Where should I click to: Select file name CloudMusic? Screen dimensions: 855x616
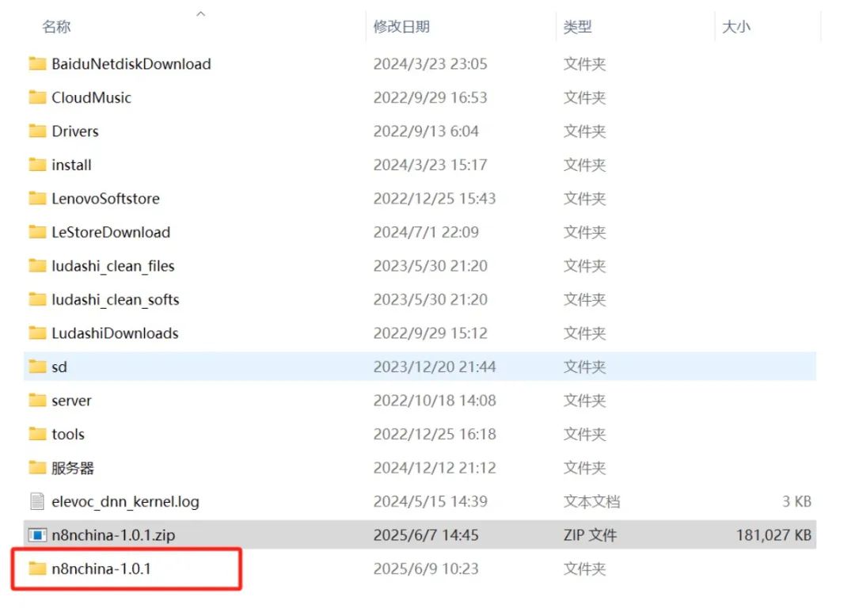click(x=92, y=97)
